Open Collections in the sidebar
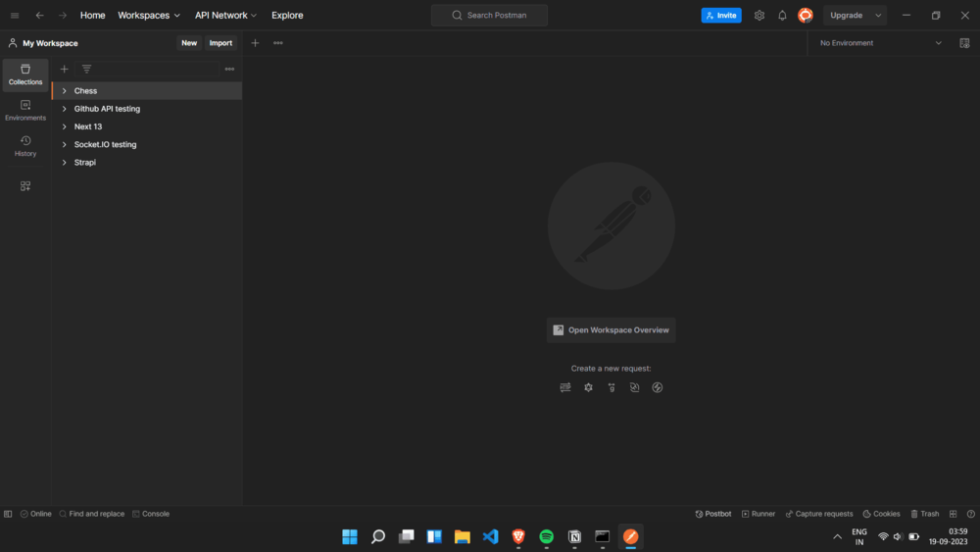The width and height of the screenshot is (980, 552). pyautogui.click(x=25, y=75)
